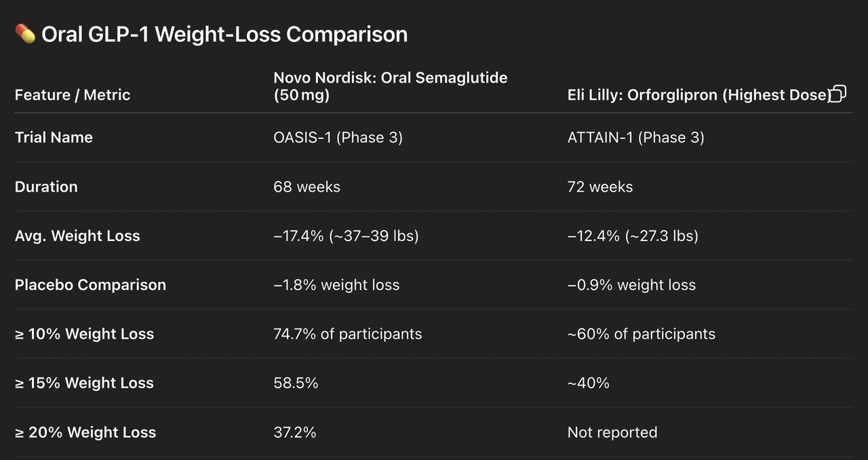Click the ATTAIN-1 (Phase 3) cell

point(636,138)
